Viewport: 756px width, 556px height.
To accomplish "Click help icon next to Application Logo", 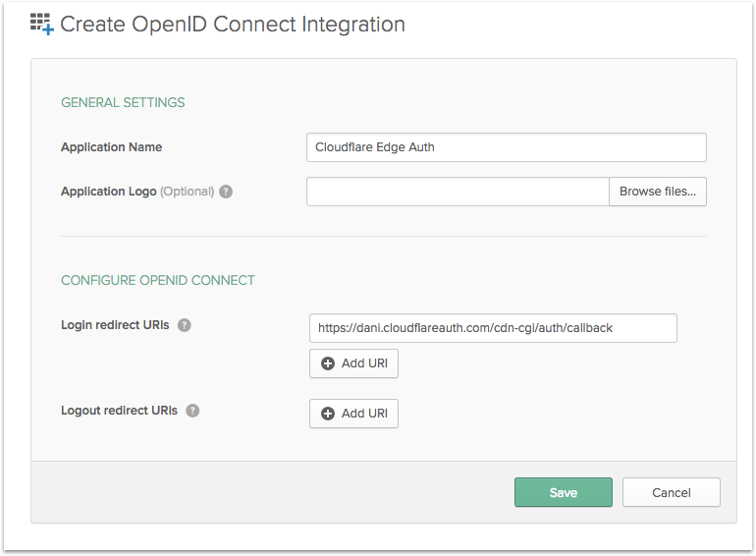I will 226,192.
